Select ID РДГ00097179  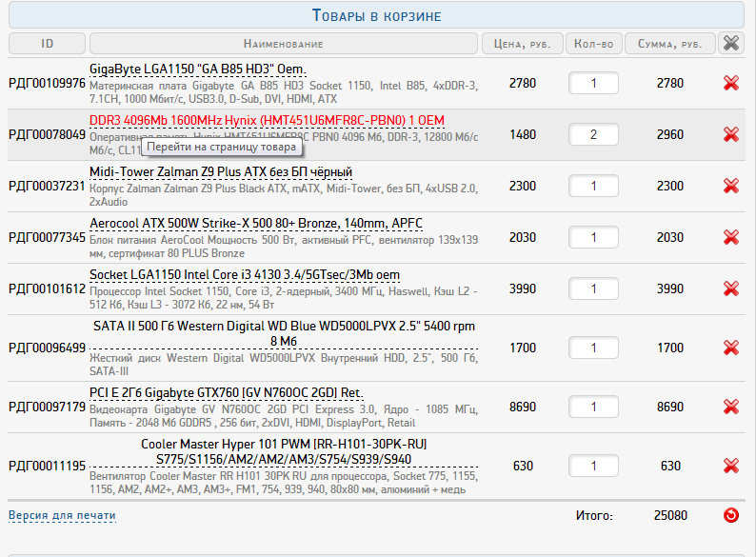tap(47, 407)
